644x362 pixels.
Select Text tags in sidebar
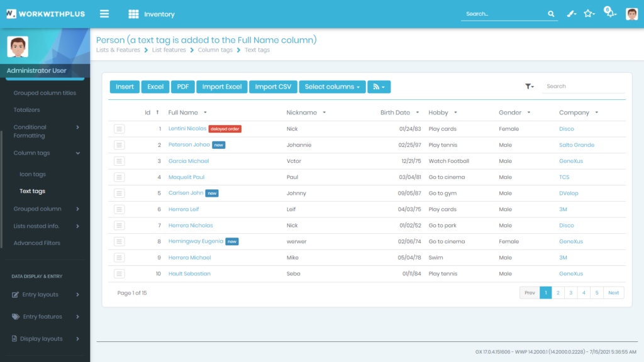point(33,191)
